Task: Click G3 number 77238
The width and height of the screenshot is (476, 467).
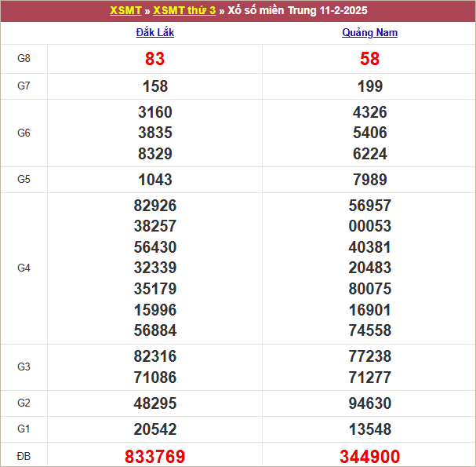Action: click(x=370, y=356)
